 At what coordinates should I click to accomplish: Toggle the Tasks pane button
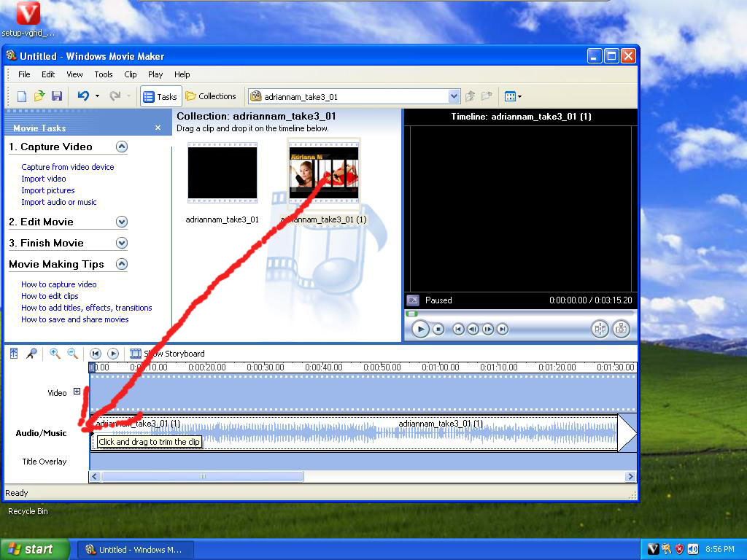(x=160, y=97)
